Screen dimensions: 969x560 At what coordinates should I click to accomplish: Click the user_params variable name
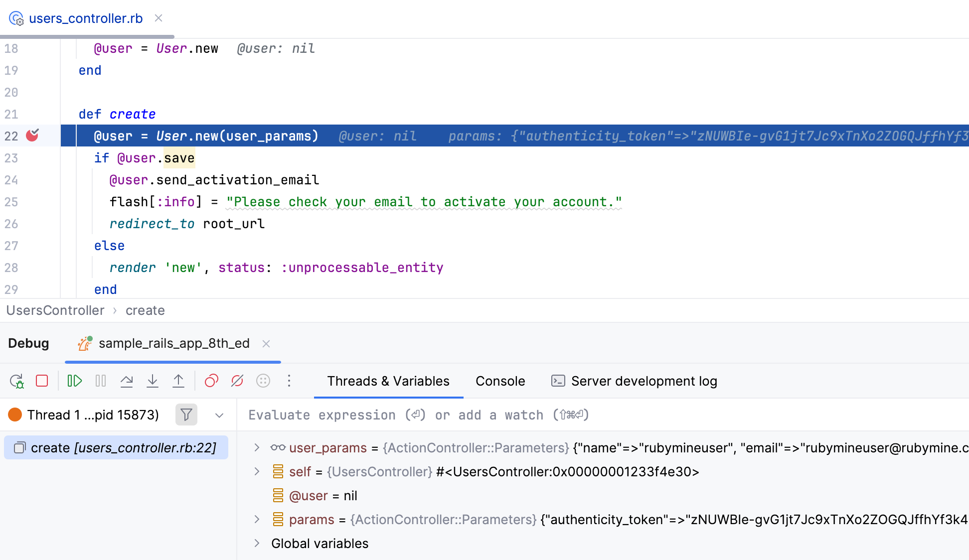(x=328, y=447)
